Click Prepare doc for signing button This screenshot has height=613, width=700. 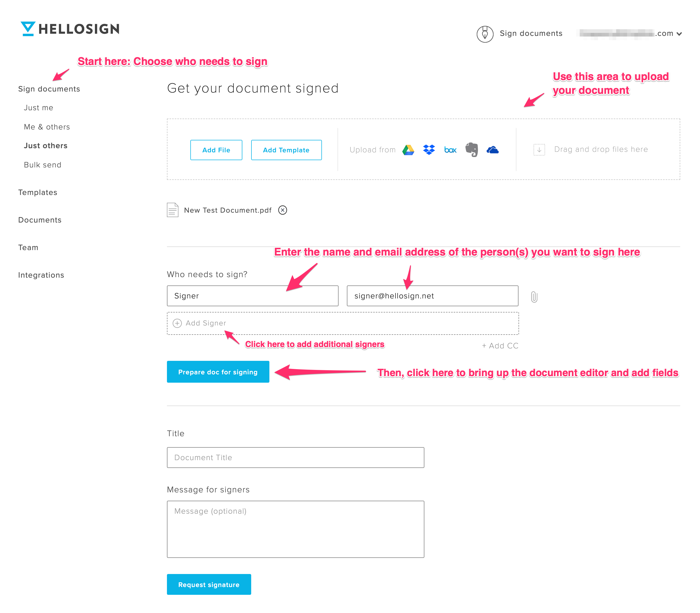218,372
